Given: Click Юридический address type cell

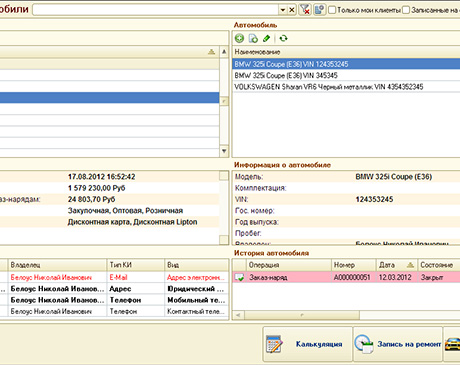Looking at the screenshot, I should click(196, 289).
